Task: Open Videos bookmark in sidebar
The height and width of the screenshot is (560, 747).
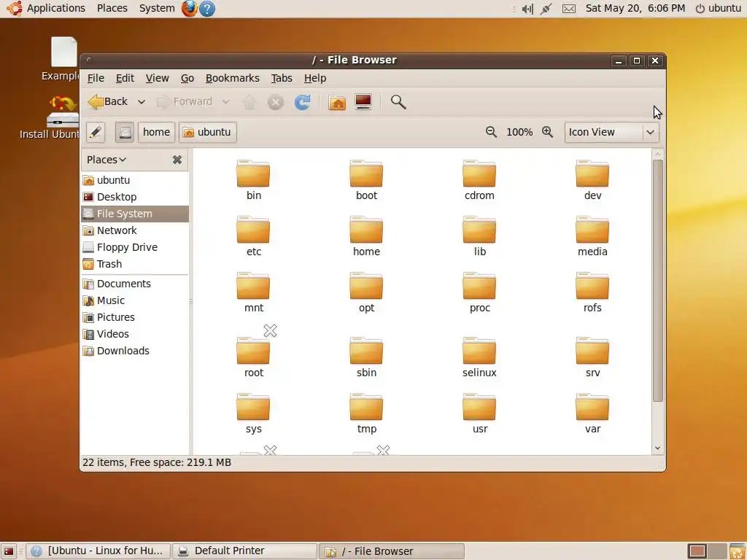Action: [135, 334]
